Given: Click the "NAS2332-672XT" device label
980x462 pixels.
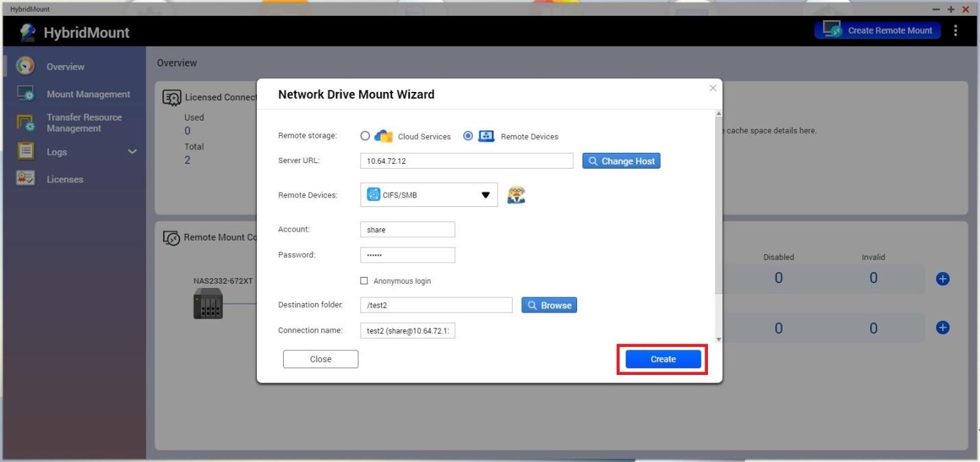Looking at the screenshot, I should tap(223, 280).
